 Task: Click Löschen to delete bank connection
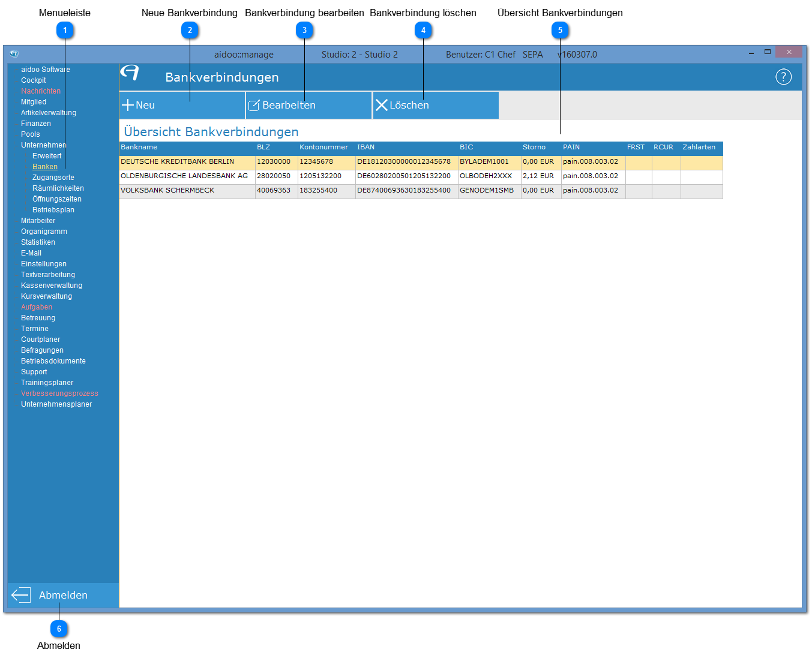tap(436, 105)
